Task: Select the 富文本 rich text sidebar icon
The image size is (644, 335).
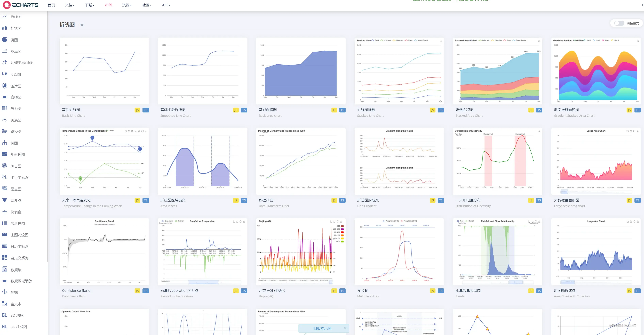Action: coord(4,304)
